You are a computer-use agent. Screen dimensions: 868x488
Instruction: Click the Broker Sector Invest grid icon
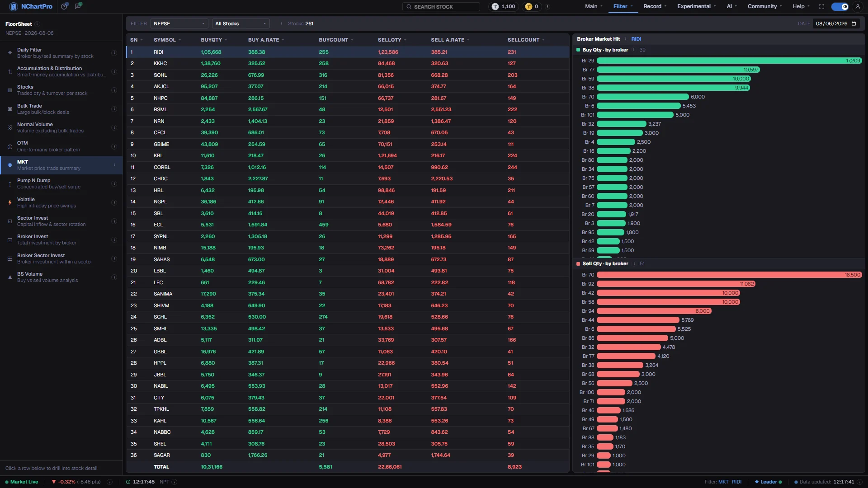coord(10,258)
